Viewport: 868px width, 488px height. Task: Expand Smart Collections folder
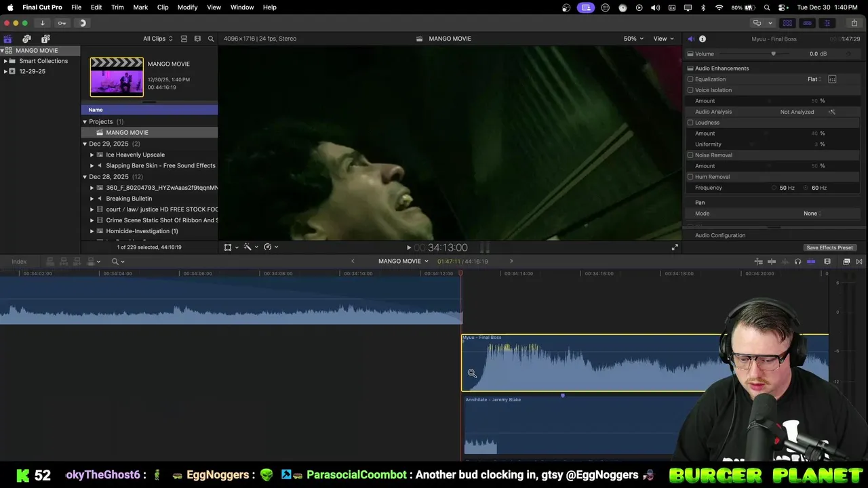tap(5, 61)
